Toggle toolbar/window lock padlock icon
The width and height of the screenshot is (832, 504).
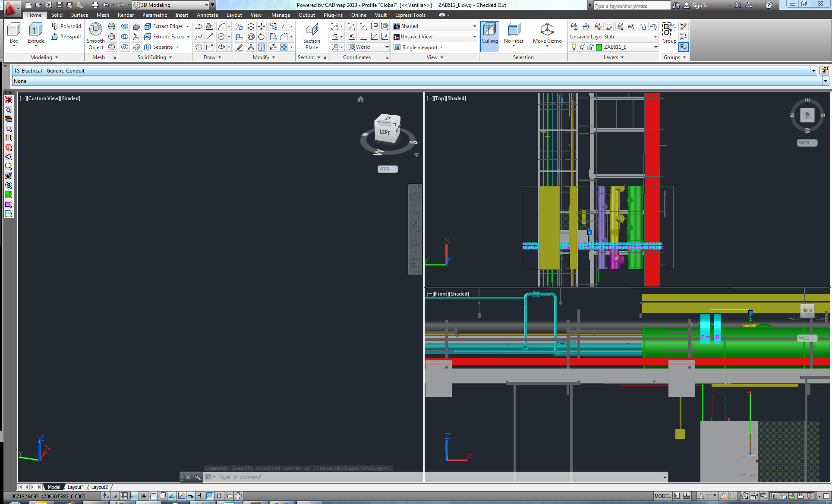tap(754, 496)
